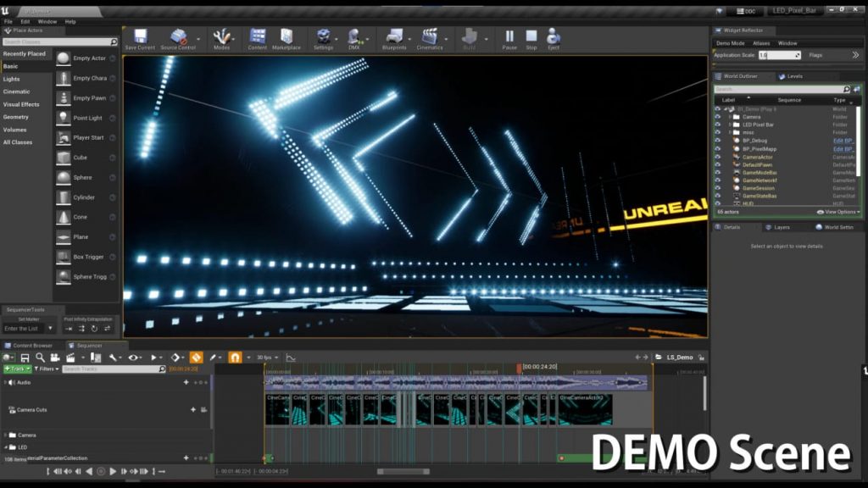Screen dimensions: 868x488
Task: Select All Classes category
Action: (18, 142)
